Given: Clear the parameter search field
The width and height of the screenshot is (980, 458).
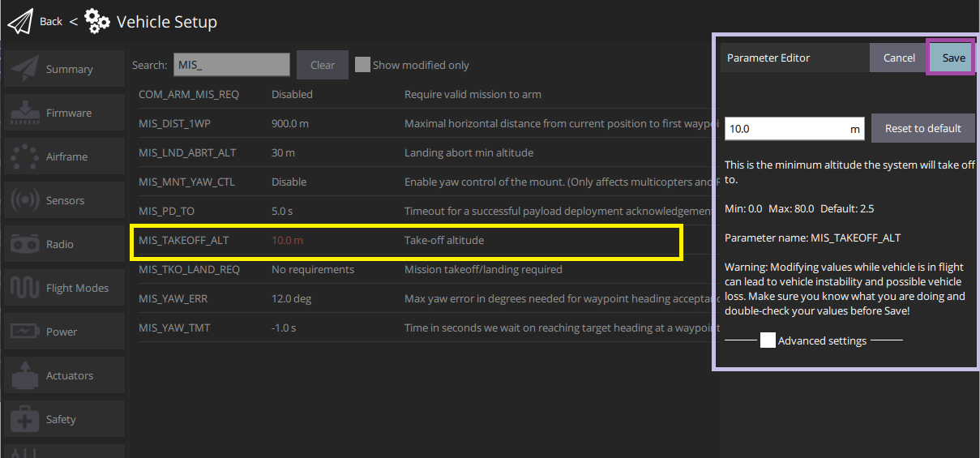Looking at the screenshot, I should click(322, 65).
